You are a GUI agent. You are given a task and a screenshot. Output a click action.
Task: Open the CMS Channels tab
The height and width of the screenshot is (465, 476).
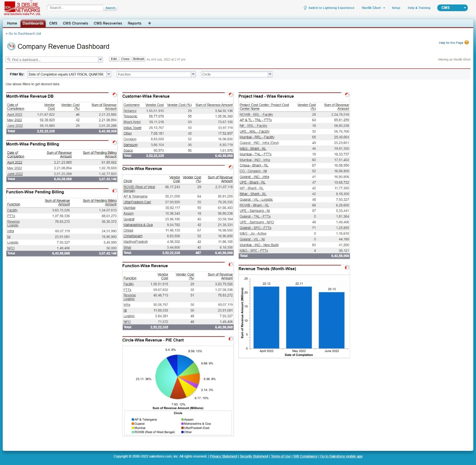coord(75,23)
